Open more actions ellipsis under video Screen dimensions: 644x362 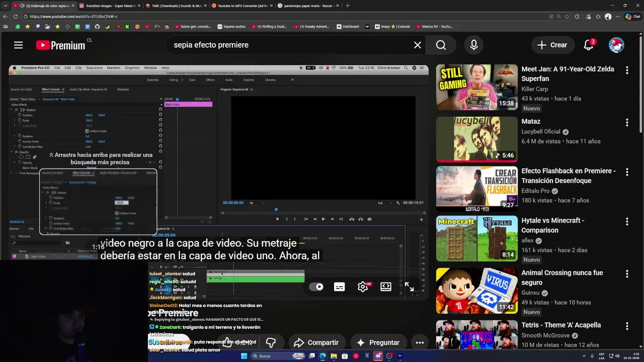click(x=420, y=342)
